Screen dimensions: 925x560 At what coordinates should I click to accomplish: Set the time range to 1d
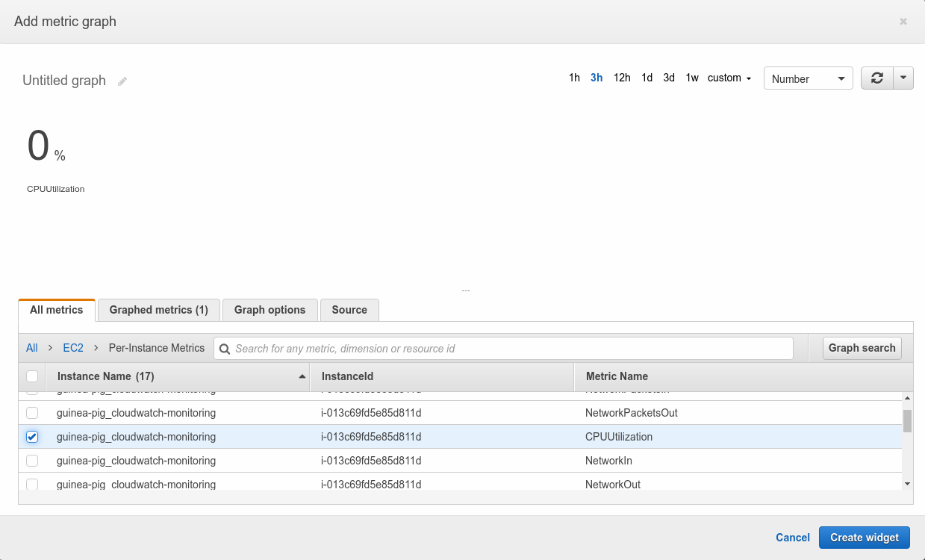tap(647, 78)
